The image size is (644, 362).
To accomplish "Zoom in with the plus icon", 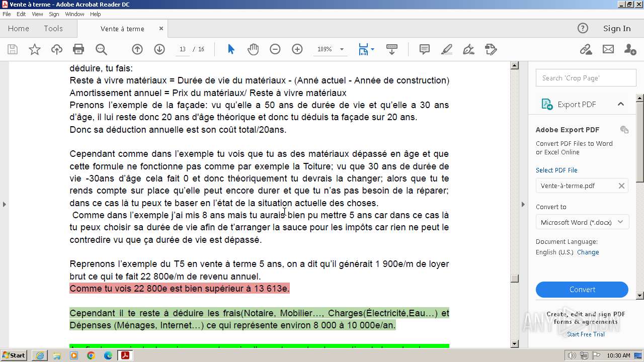I will (x=297, y=49).
